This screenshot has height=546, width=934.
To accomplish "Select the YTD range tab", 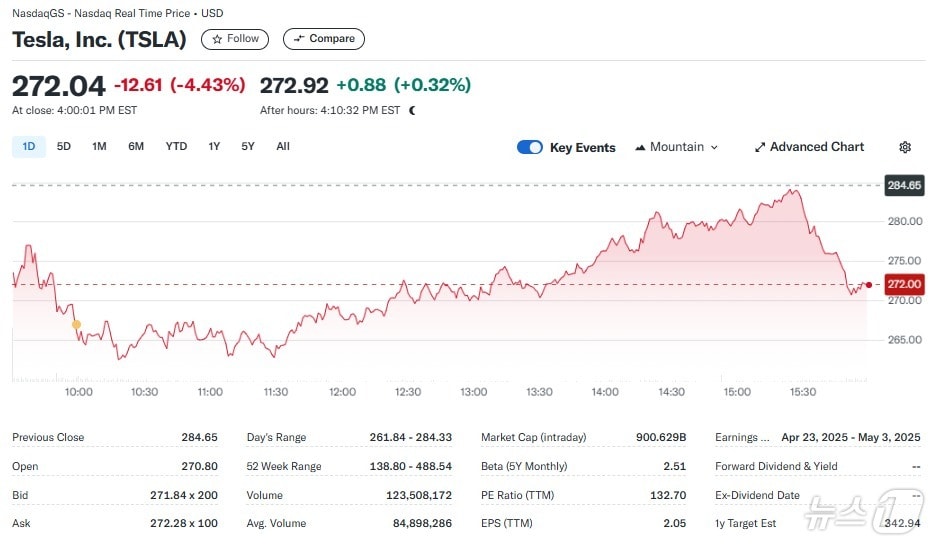I will (176, 147).
